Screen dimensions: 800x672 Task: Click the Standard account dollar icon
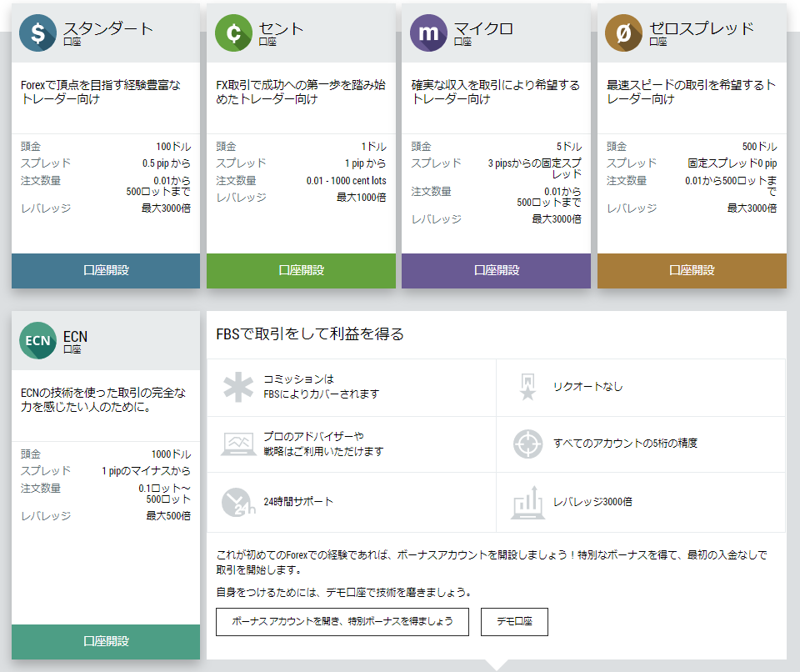pyautogui.click(x=38, y=33)
